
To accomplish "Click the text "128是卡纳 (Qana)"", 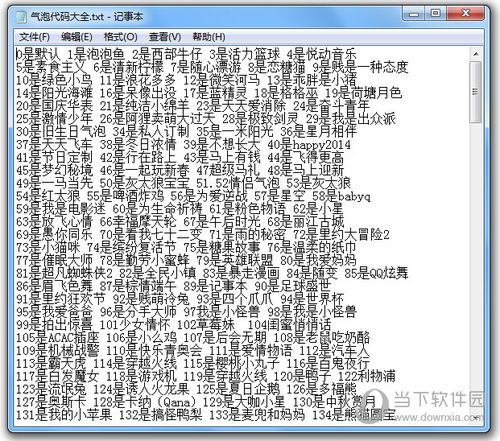I will coord(148,403).
